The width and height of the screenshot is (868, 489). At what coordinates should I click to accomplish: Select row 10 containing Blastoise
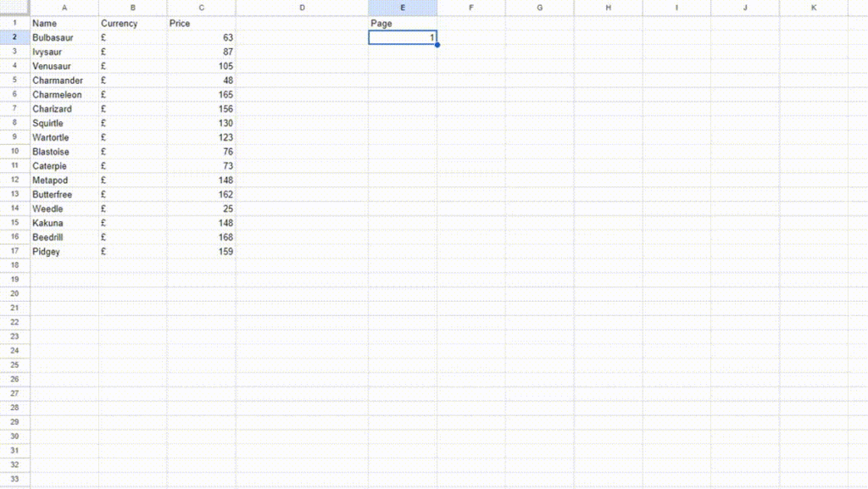pyautogui.click(x=14, y=151)
